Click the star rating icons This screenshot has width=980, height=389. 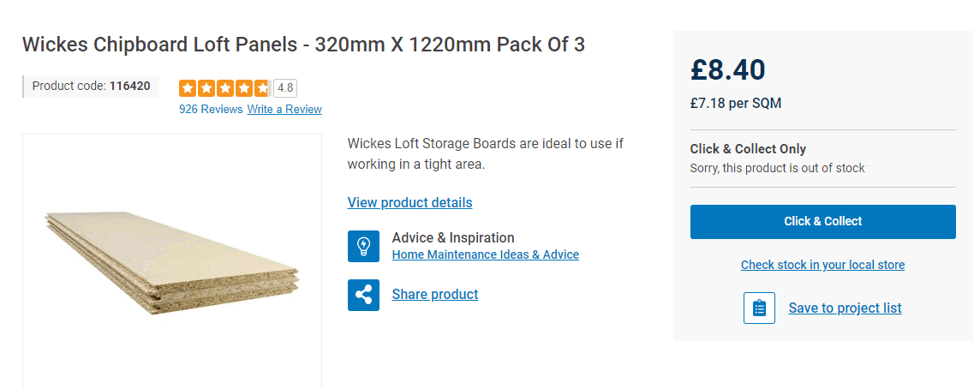pyautogui.click(x=224, y=87)
